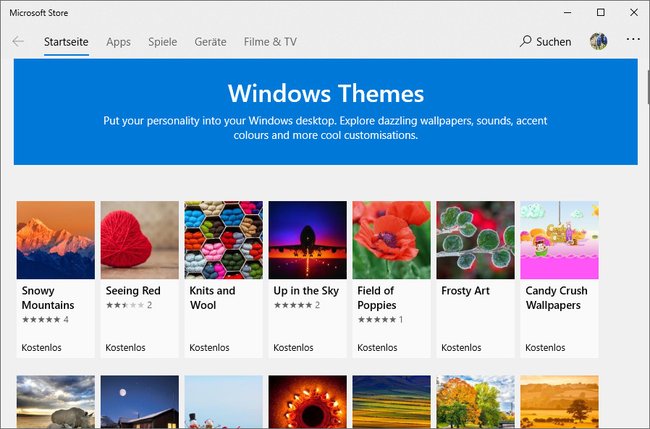650x429 pixels.
Task: Select the Filme & TV tab
Action: coord(270,42)
